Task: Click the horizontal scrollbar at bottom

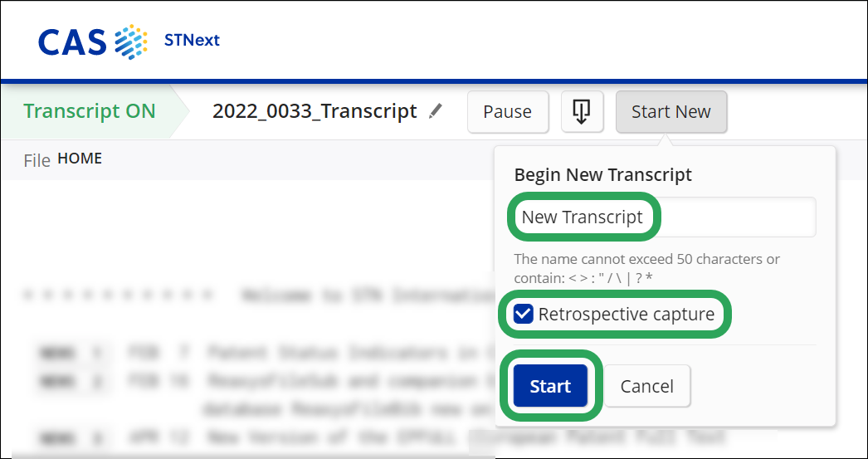Action: [254, 455]
